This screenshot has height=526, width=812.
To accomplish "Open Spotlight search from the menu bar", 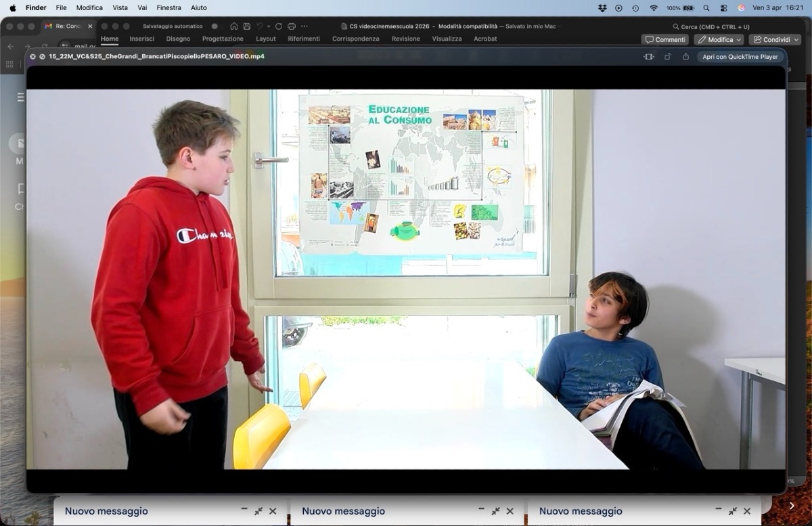I will (706, 7).
